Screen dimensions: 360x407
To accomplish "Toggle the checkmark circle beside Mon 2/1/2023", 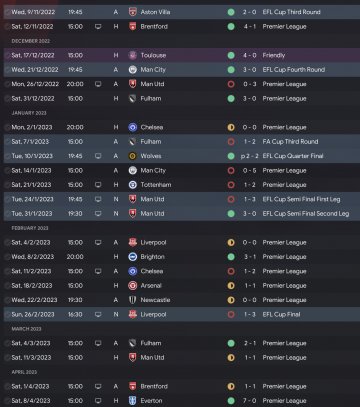I will click(7, 127).
